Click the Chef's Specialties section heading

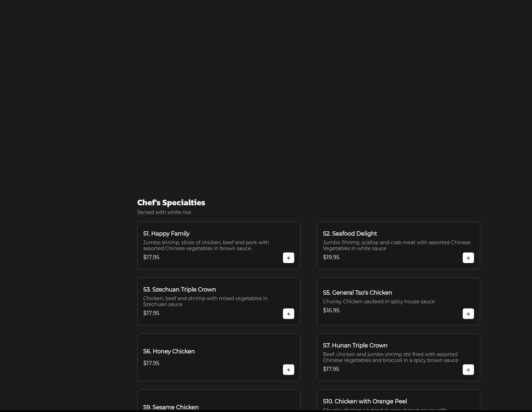point(171,203)
